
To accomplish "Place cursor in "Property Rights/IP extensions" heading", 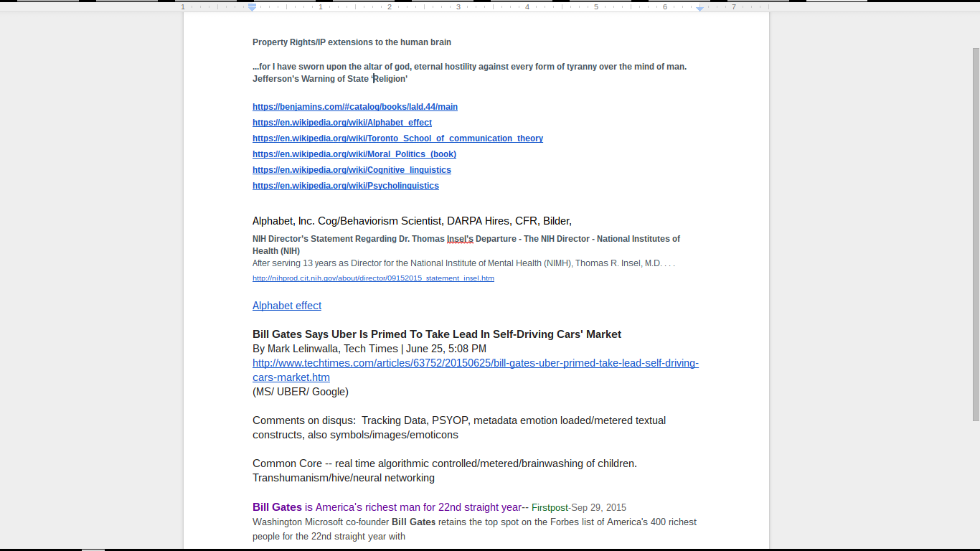I will tap(352, 42).
